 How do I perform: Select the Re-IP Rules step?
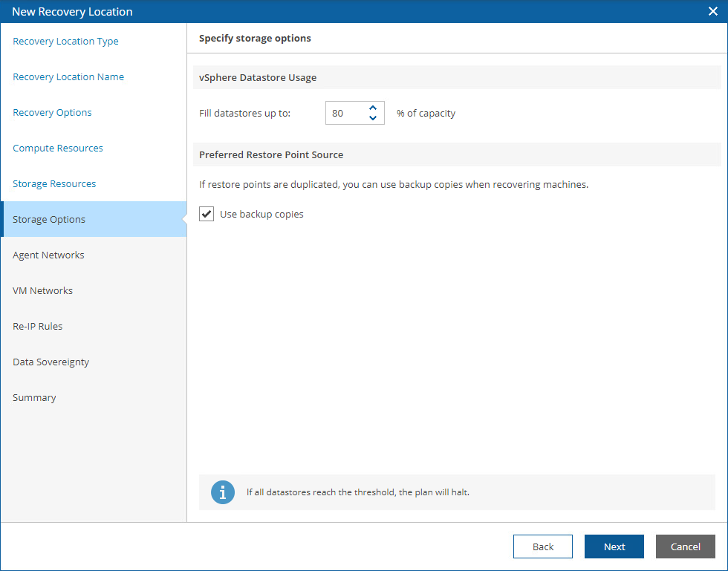[37, 327]
